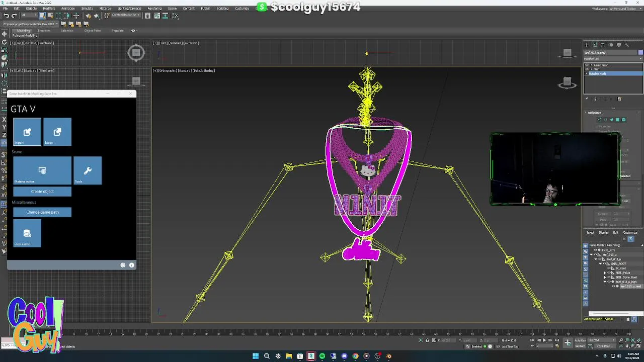This screenshot has width=644, height=362.
Task: Open the Customize menu in menu bar
Action: 242,9
